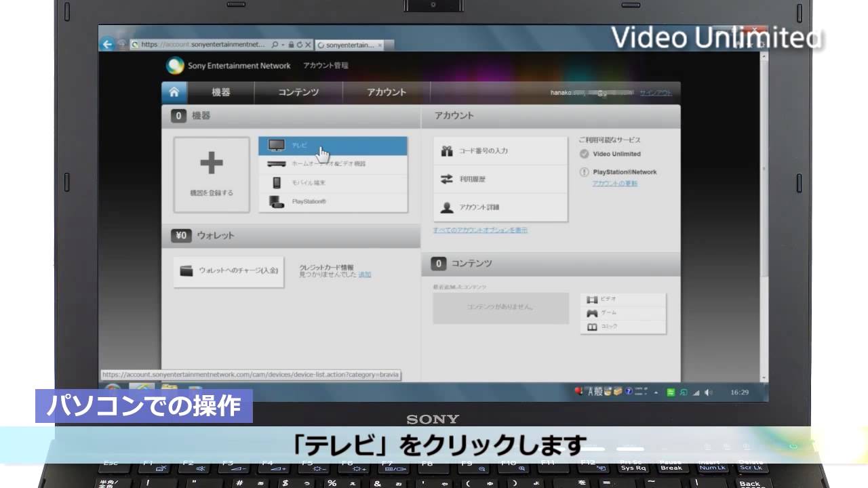The height and width of the screenshot is (488, 868).
Task: Go to the home icon tab
Action: 174,92
